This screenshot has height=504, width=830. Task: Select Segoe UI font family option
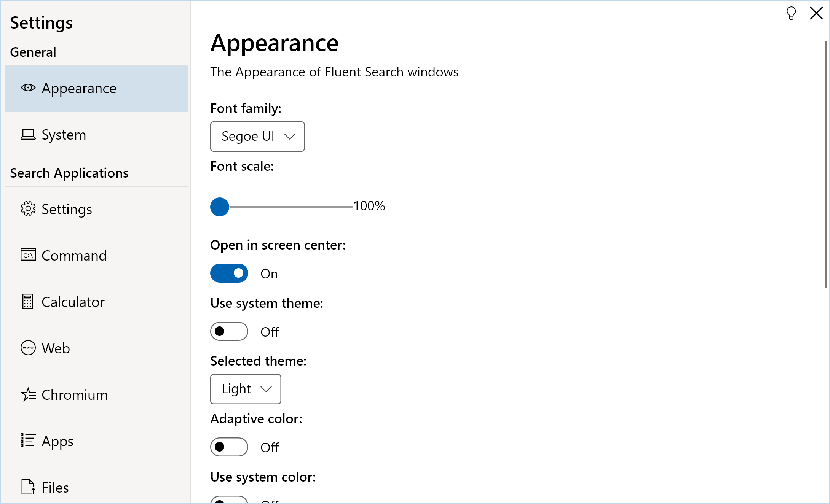click(x=257, y=136)
